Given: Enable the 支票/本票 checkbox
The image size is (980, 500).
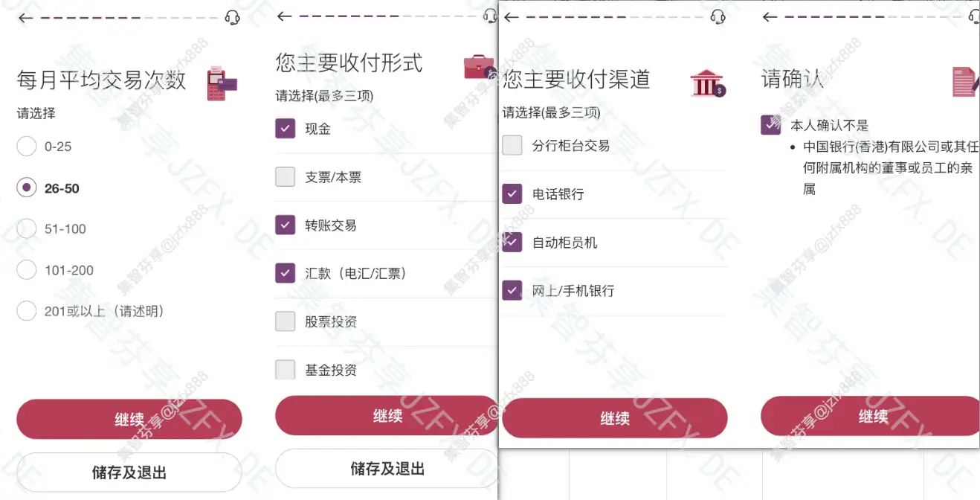Looking at the screenshot, I should pyautogui.click(x=286, y=177).
